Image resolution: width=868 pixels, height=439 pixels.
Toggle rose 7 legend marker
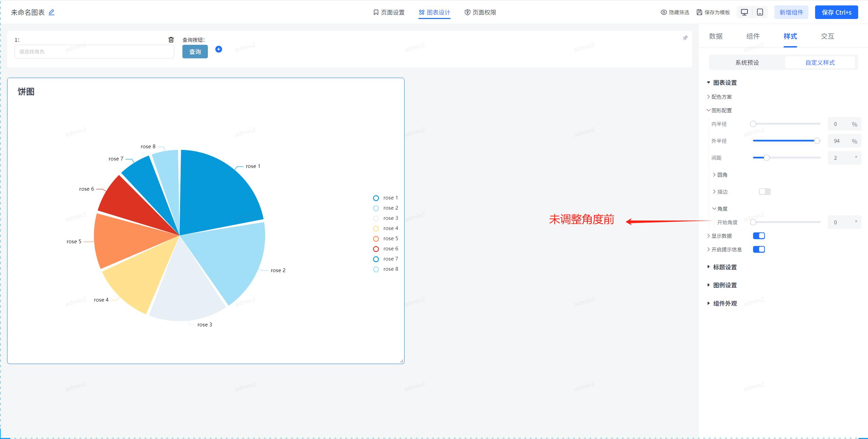pos(376,259)
